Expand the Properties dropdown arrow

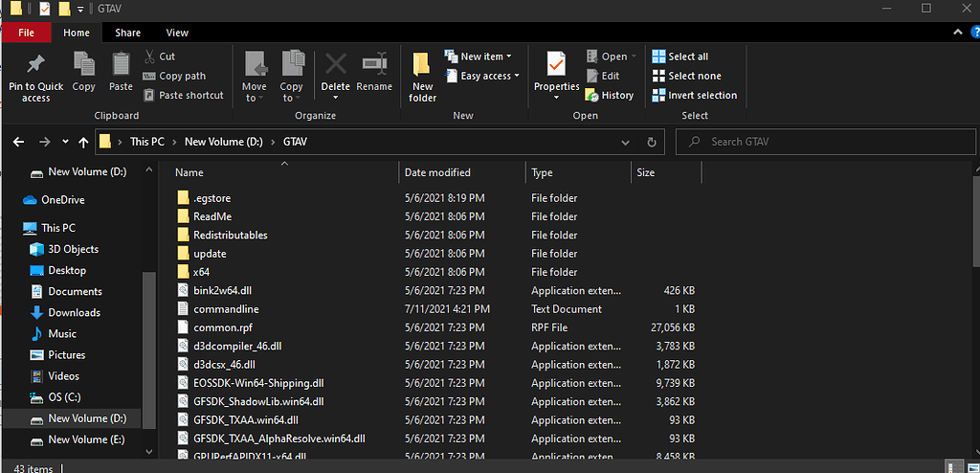(556, 98)
